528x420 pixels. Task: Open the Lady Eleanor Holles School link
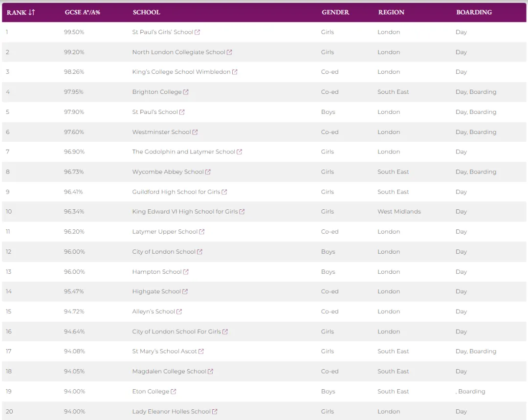pyautogui.click(x=172, y=411)
